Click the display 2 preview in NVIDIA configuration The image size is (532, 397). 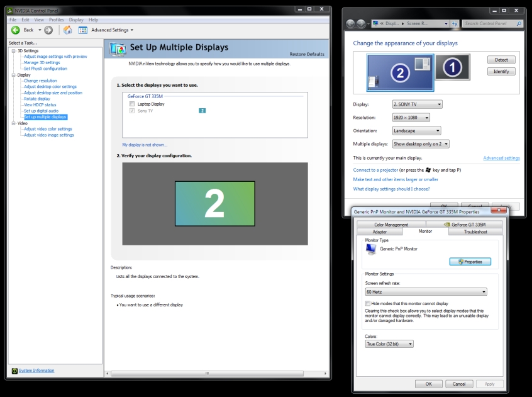point(215,204)
